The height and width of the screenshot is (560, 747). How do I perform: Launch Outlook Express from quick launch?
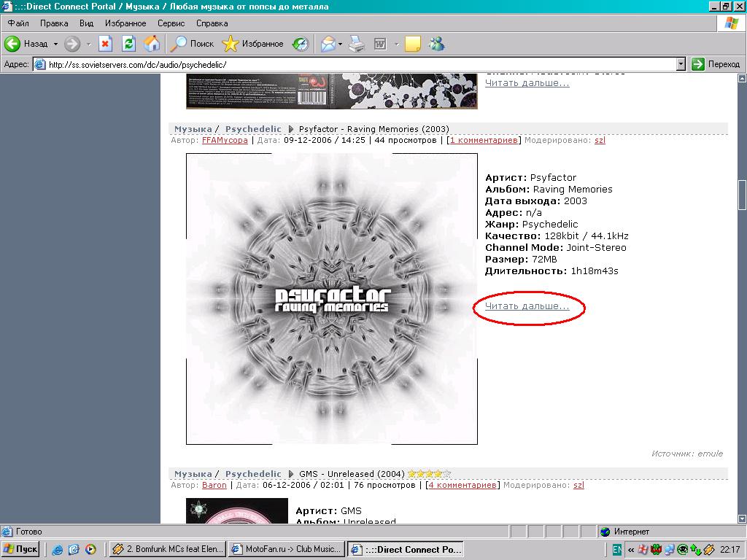pyautogui.click(x=74, y=550)
